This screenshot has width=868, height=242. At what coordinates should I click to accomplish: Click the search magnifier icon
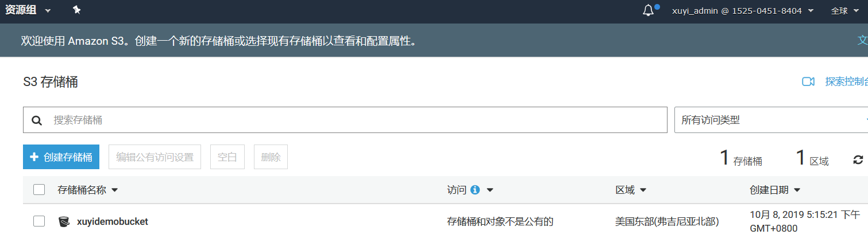coord(37,120)
